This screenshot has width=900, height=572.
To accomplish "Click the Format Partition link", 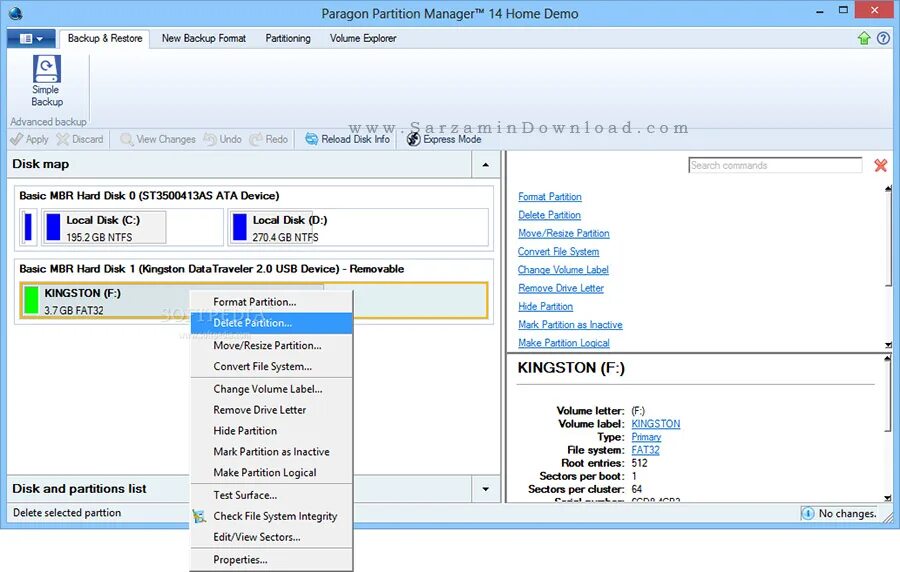I will click(550, 197).
